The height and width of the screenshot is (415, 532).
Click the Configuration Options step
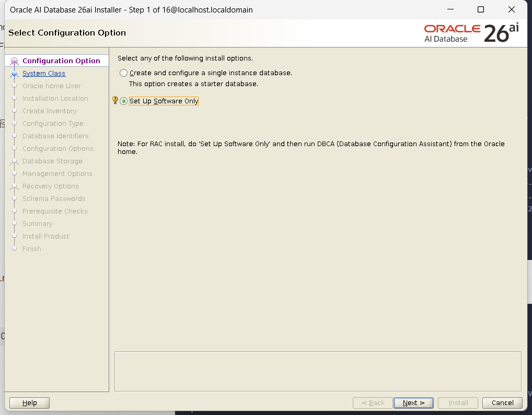57,148
